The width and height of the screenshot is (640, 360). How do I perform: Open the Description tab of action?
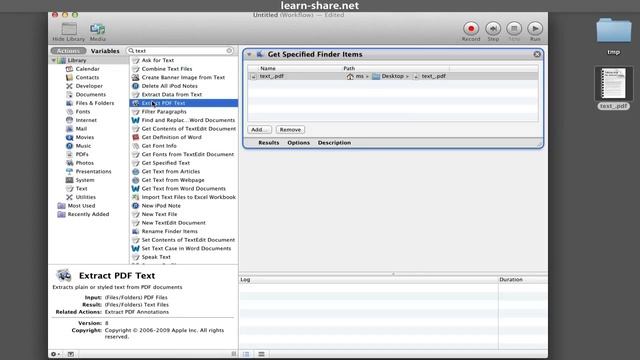tap(334, 143)
